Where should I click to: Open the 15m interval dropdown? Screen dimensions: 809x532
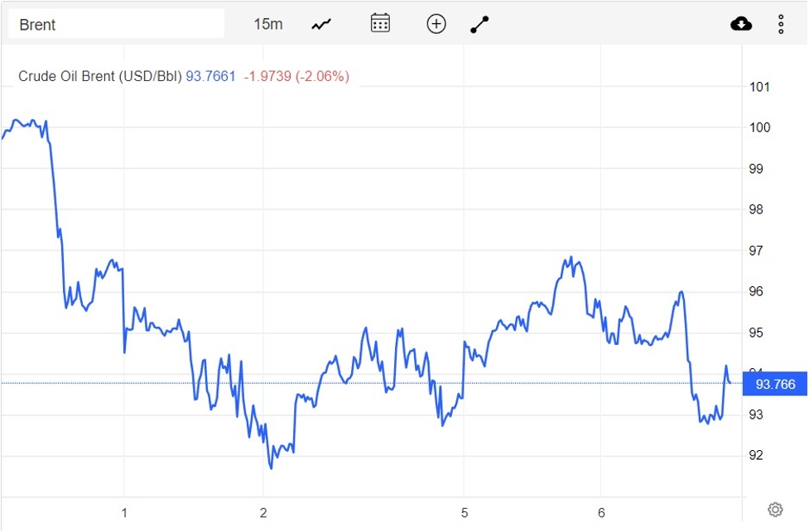coord(267,24)
